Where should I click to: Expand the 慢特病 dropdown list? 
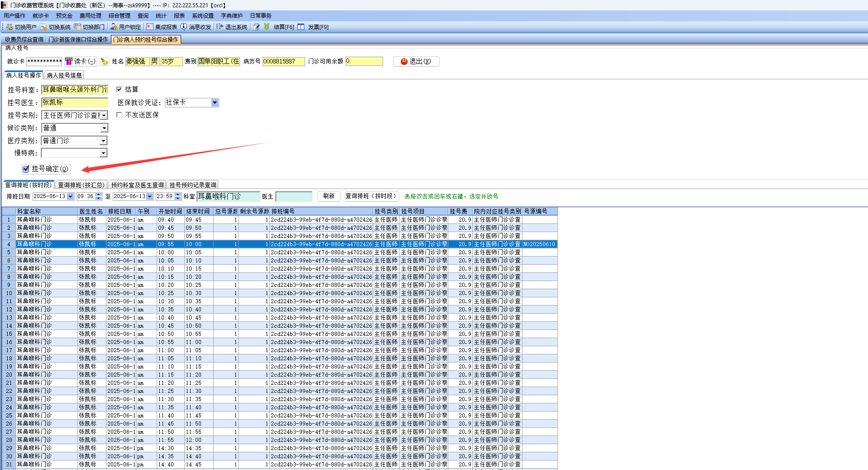[103, 153]
